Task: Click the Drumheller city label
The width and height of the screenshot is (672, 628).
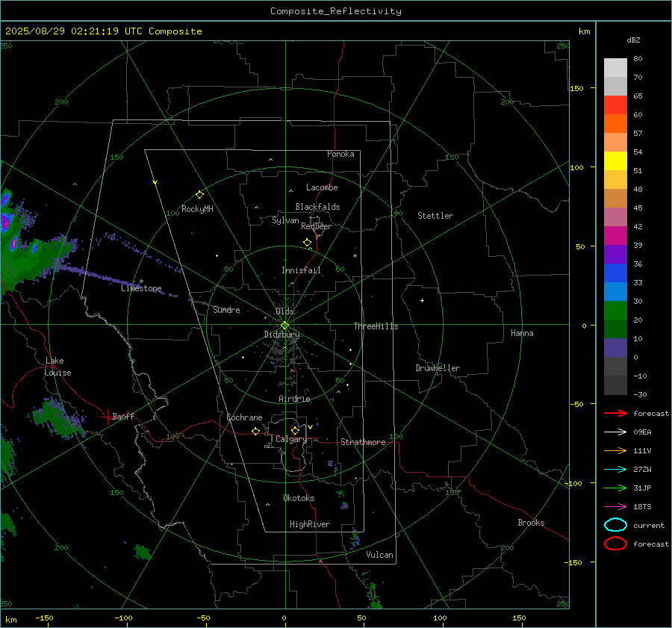Action: tap(438, 368)
